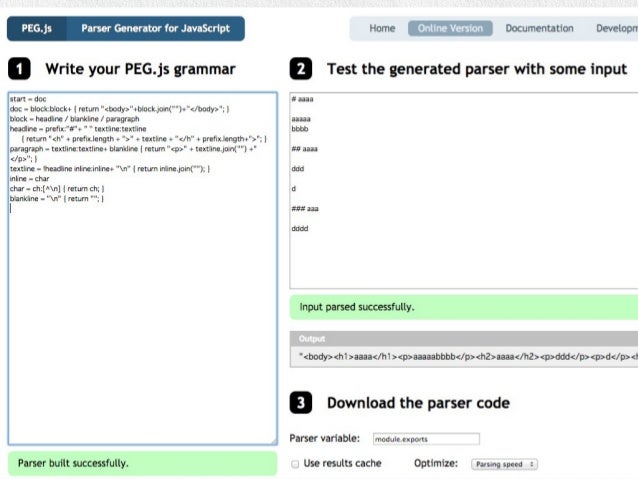Image resolution: width=638 pixels, height=479 pixels.
Task: Open the Home tab
Action: [x=382, y=28]
